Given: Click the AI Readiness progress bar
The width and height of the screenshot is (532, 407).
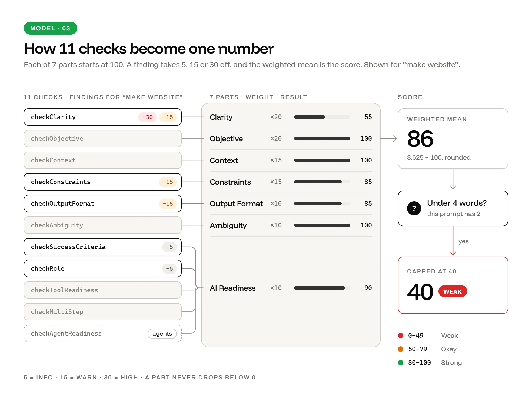Looking at the screenshot, I should tap(322, 288).
